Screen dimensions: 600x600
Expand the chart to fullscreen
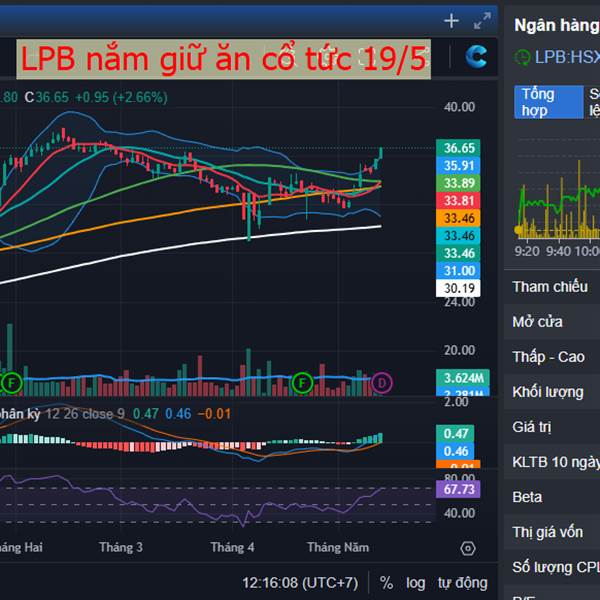(482, 21)
